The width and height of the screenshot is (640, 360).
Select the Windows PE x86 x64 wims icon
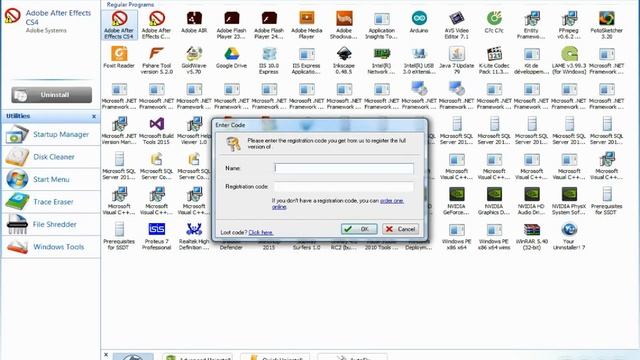click(494, 236)
